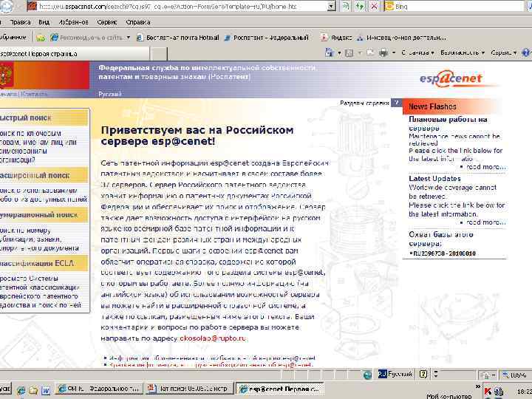The width and height of the screenshot is (532, 399).
Task: Open a new blank tab button
Action: [158, 54]
